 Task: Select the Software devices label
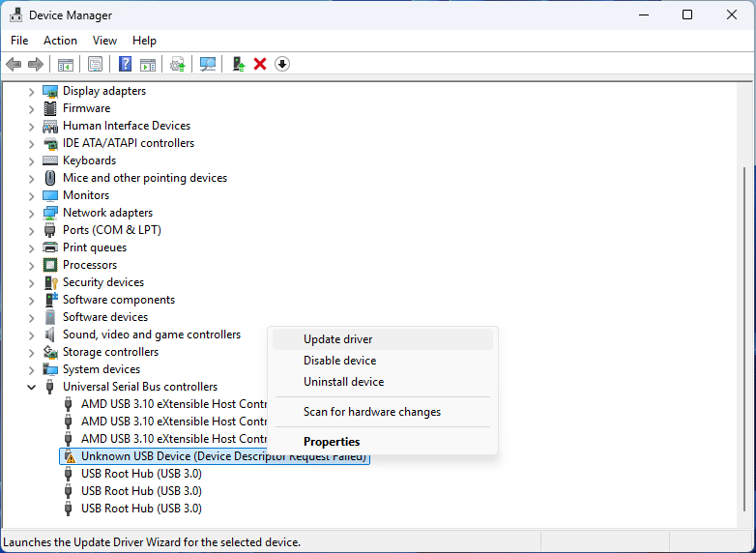[105, 317]
